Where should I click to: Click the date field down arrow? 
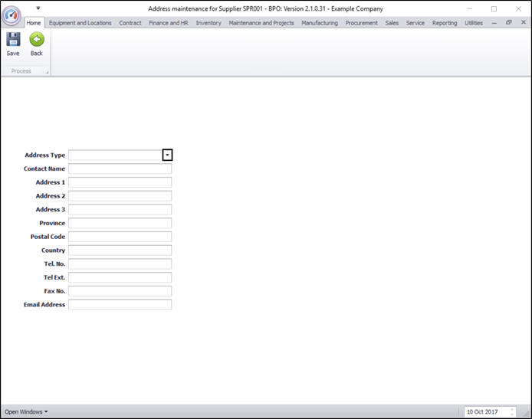click(512, 414)
